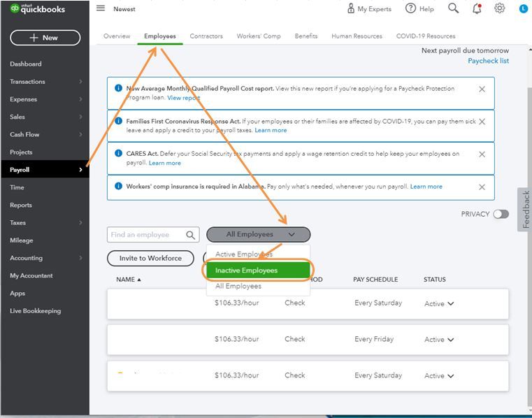This screenshot has height=418, width=532.
Task: Expand the Transactions sidebar submenu
Action: click(80, 82)
